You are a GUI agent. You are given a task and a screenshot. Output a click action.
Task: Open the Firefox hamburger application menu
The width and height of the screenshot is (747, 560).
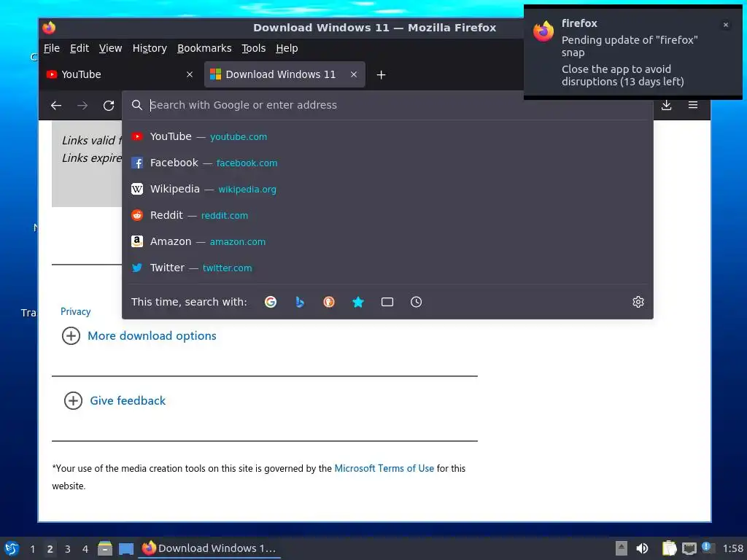coord(693,105)
